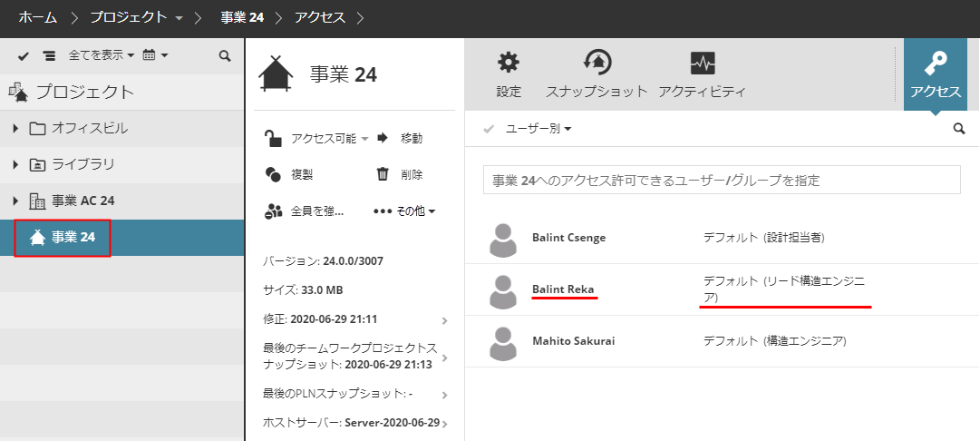This screenshot has height=441, width=980.
Task: Open the Show All (全てを表示) dropdown
Action: (102, 56)
